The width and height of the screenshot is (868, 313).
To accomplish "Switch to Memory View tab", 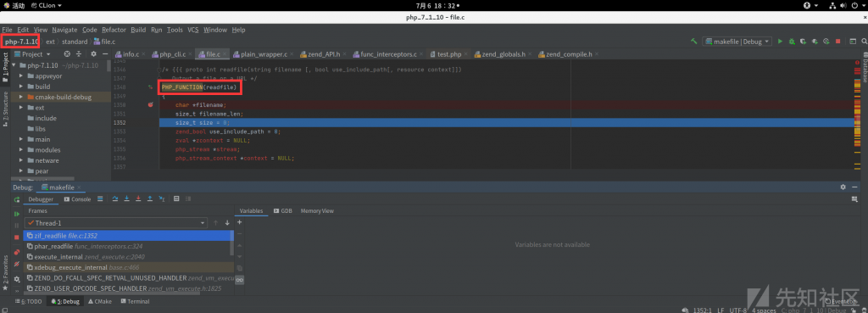I will click(x=317, y=211).
